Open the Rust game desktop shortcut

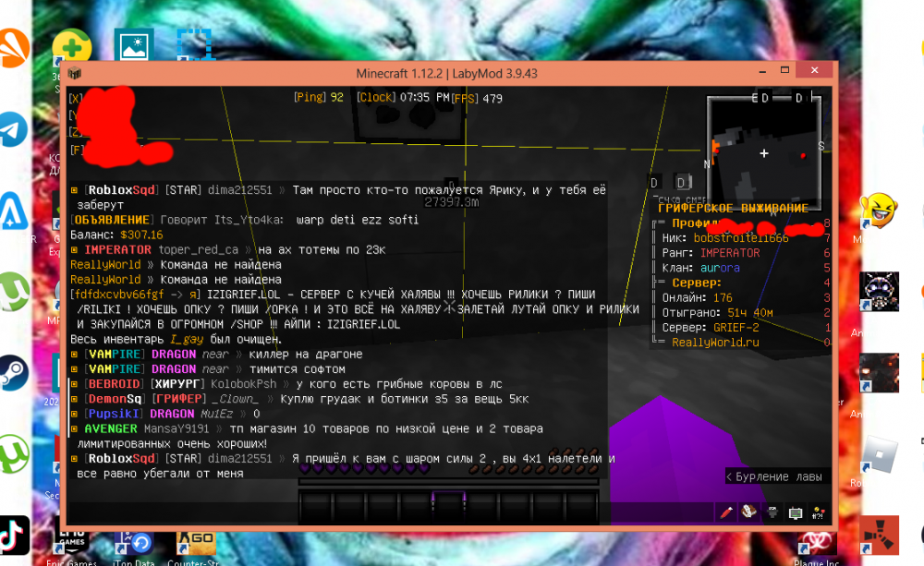(x=880, y=536)
